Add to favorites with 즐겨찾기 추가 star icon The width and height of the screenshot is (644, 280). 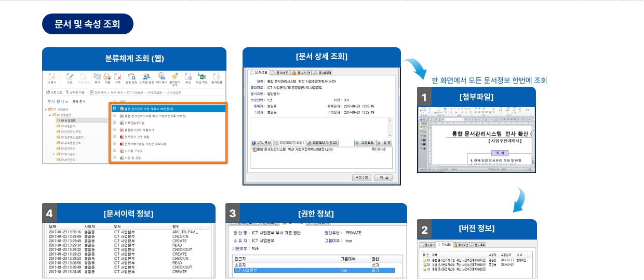click(175, 77)
